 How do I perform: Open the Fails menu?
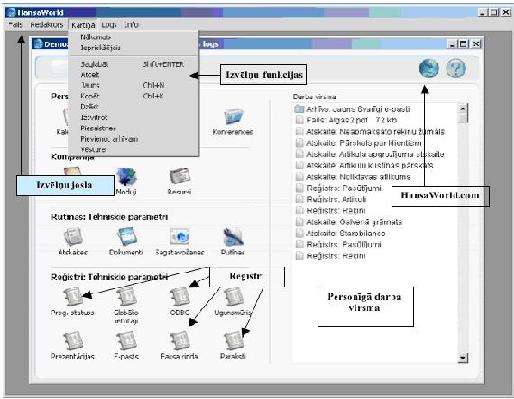[x=16, y=25]
